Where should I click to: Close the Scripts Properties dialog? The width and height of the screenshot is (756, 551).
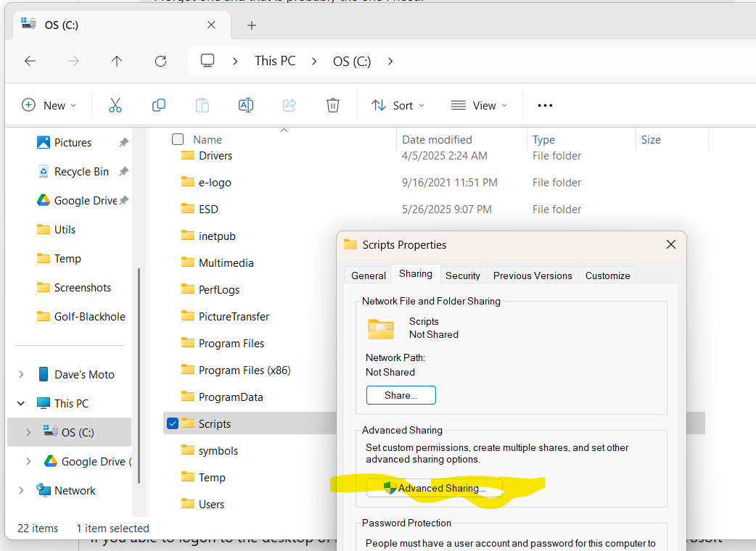click(x=670, y=244)
